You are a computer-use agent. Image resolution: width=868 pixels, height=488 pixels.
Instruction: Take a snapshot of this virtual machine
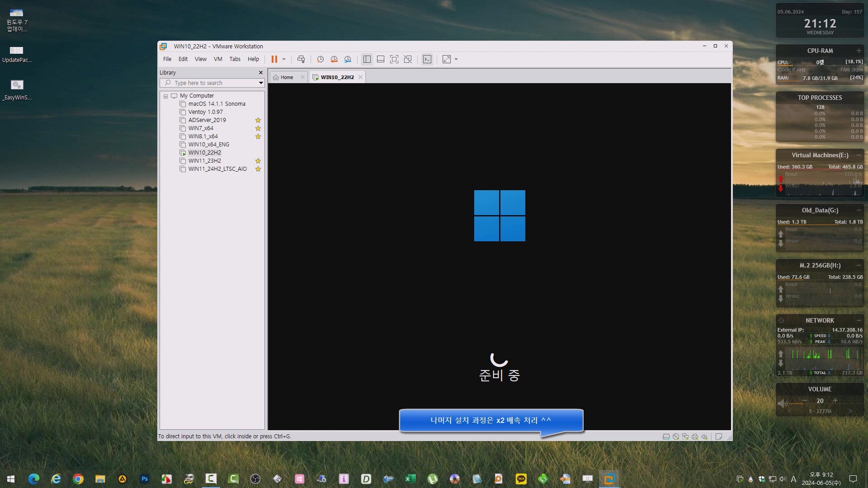(x=320, y=59)
